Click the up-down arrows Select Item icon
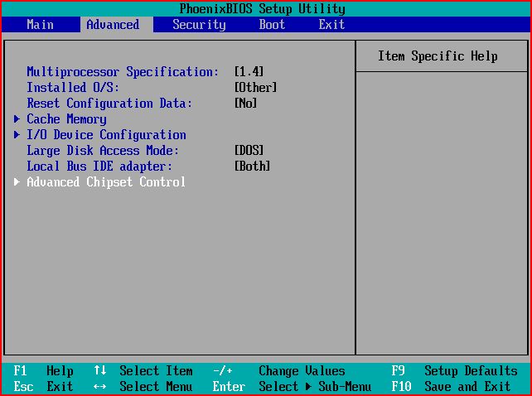Viewport: 532px width, 396px height. pos(99,370)
